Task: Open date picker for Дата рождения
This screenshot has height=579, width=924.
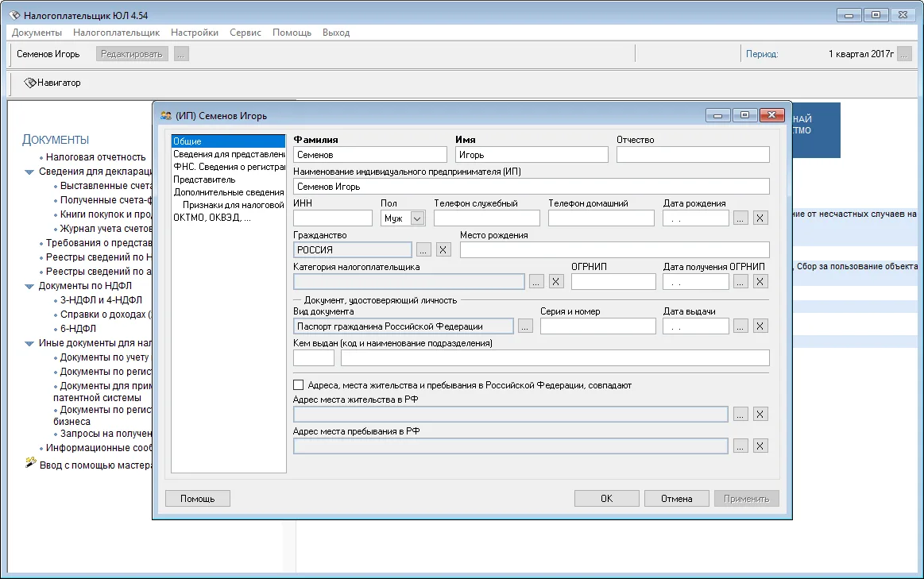Action: (x=740, y=218)
